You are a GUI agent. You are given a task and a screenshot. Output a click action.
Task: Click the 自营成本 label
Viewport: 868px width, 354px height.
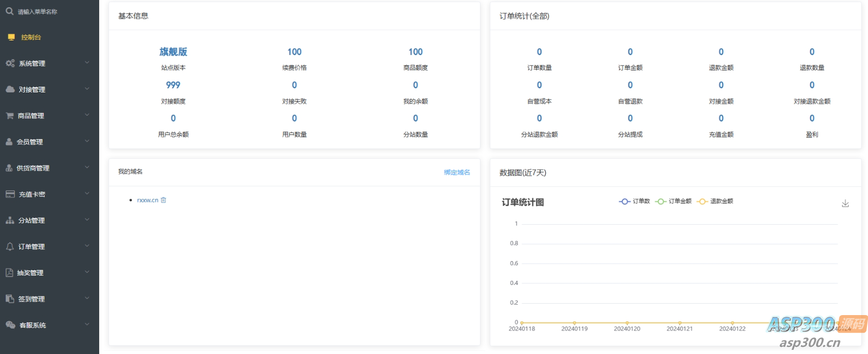[x=539, y=102]
